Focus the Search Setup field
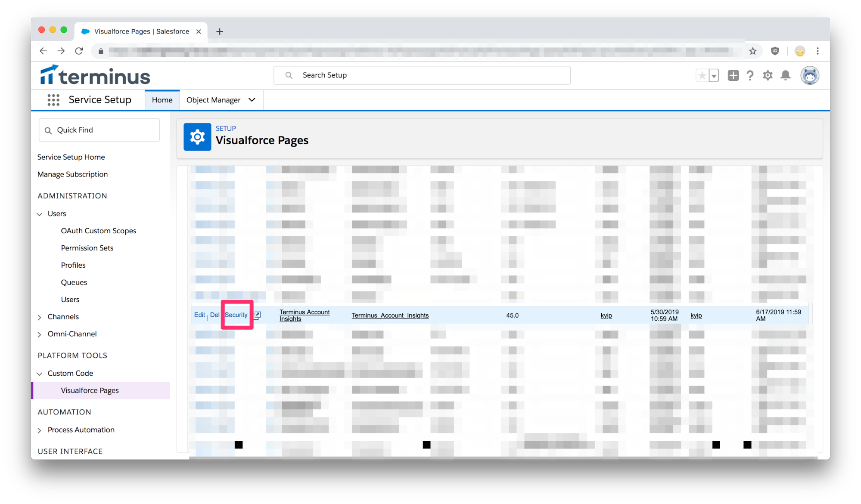The image size is (861, 504). pos(422,75)
